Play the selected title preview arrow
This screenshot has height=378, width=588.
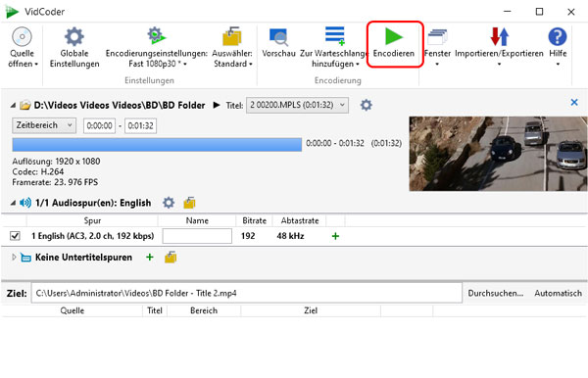217,105
